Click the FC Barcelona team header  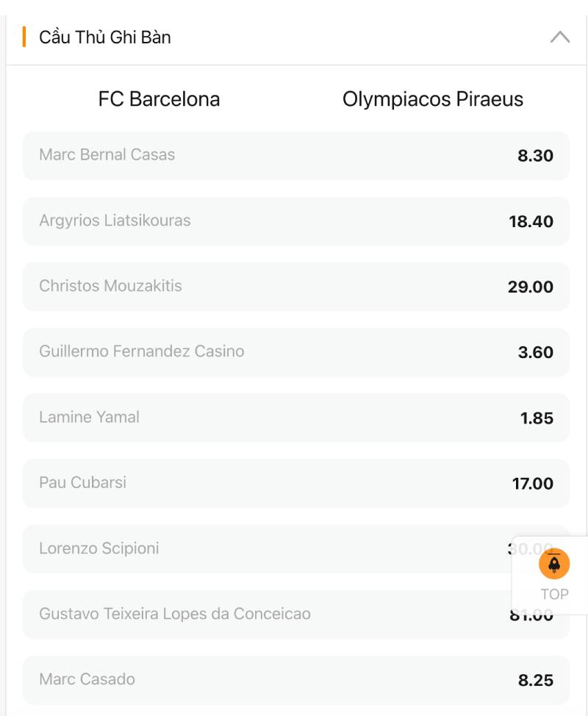click(x=159, y=99)
